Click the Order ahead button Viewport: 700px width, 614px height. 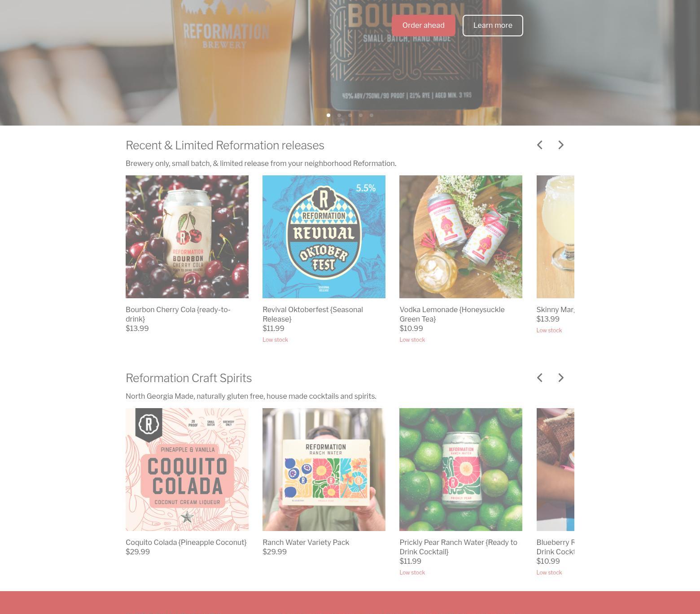click(423, 26)
